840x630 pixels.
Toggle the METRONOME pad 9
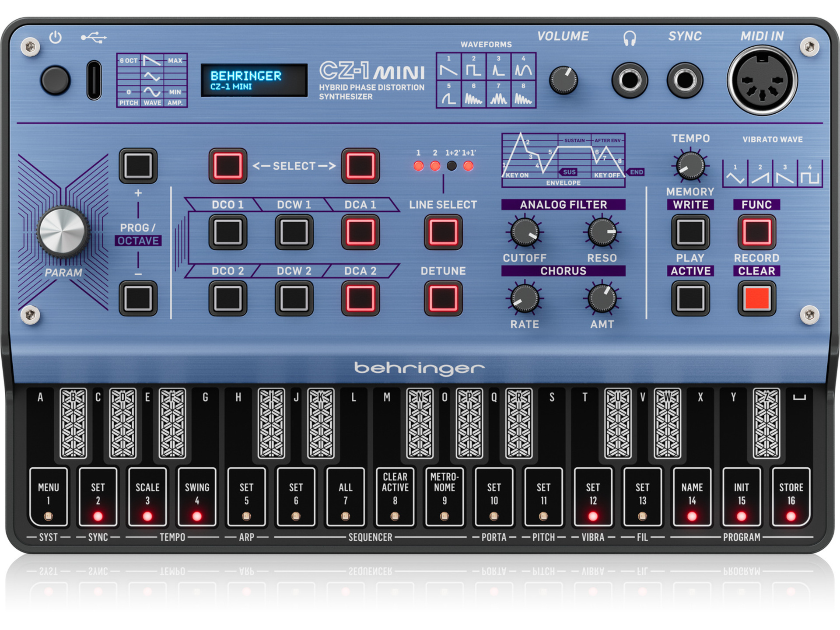pyautogui.click(x=445, y=497)
